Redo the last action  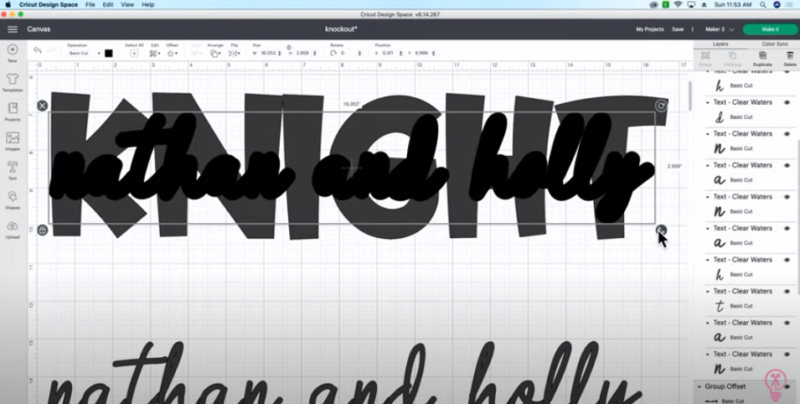coord(51,50)
